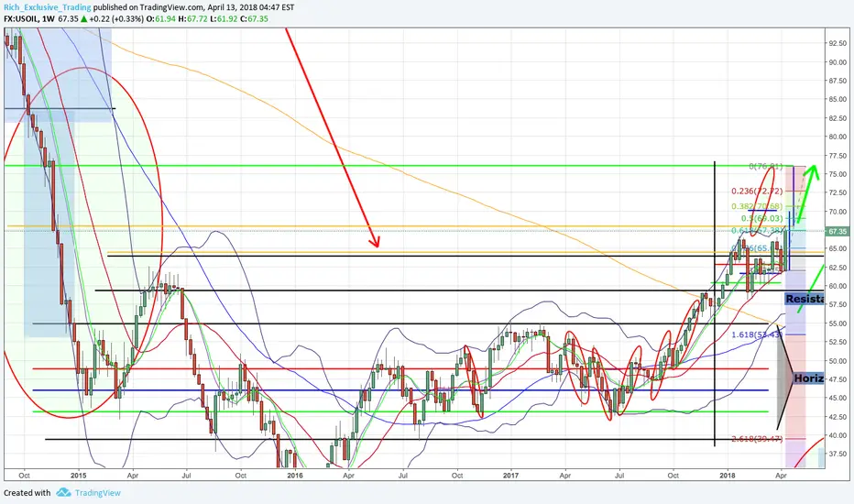This screenshot has height=504, width=854.
Task: Click the 72.50 price axis label
Action: [838, 192]
